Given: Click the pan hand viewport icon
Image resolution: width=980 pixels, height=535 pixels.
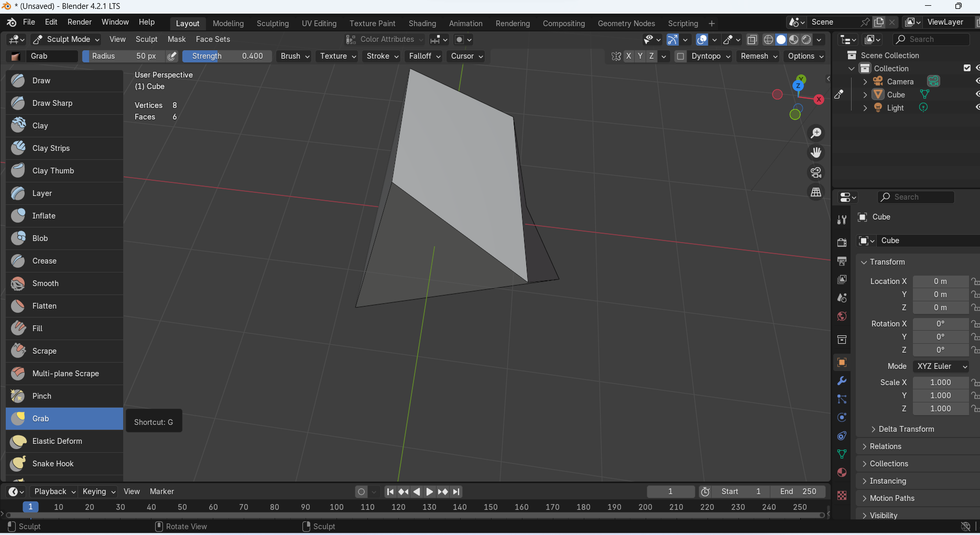Looking at the screenshot, I should pyautogui.click(x=816, y=152).
